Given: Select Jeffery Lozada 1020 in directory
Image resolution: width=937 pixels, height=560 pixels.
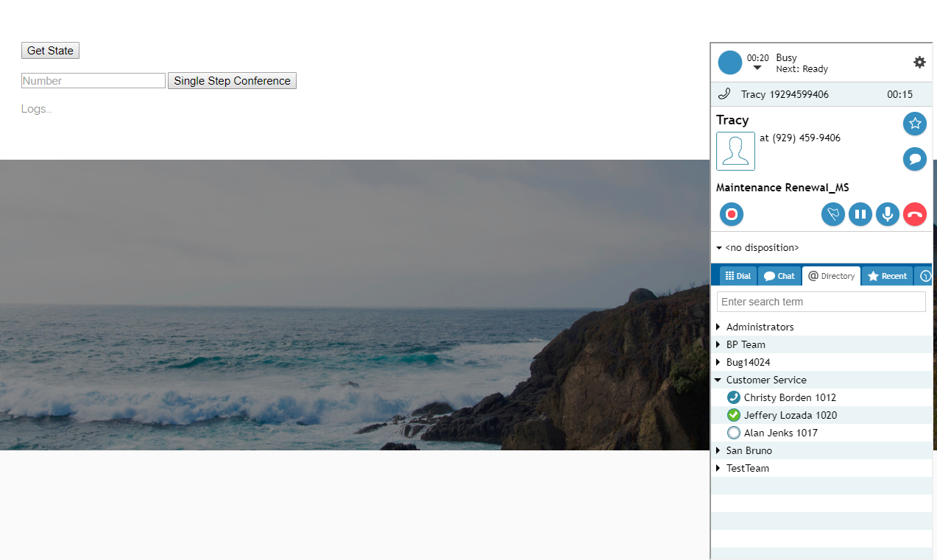Looking at the screenshot, I should (x=821, y=415).
